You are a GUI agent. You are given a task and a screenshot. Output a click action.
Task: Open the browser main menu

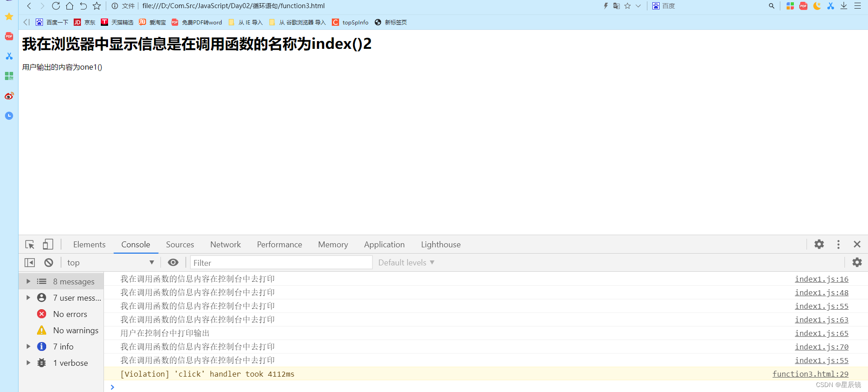(x=858, y=6)
